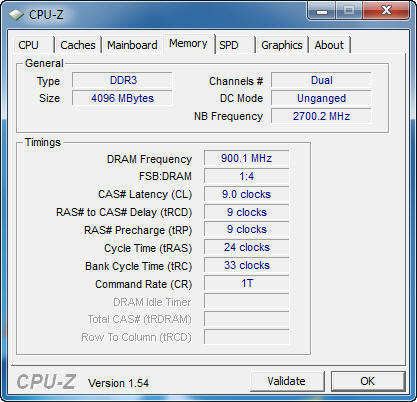
Task: Show the About tab
Action: click(329, 45)
